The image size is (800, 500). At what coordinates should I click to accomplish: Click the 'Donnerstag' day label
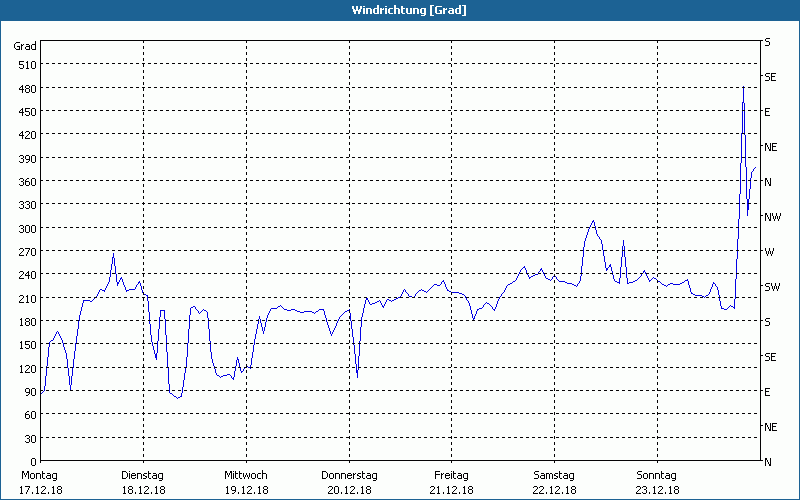349,476
